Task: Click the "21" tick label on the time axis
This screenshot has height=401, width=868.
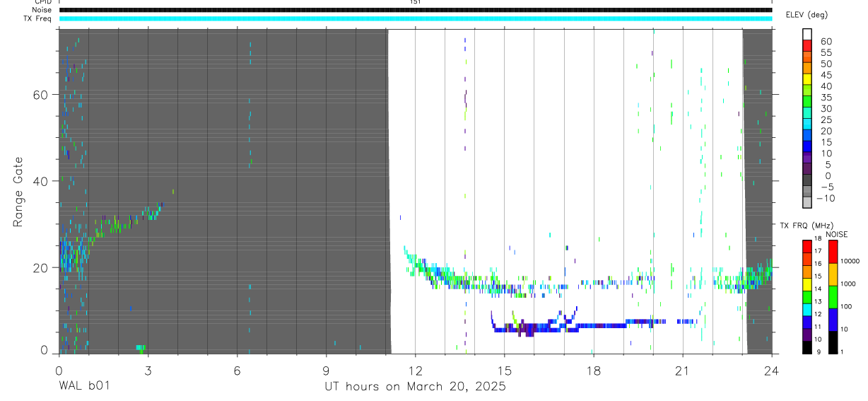Action: pyautogui.click(x=683, y=370)
